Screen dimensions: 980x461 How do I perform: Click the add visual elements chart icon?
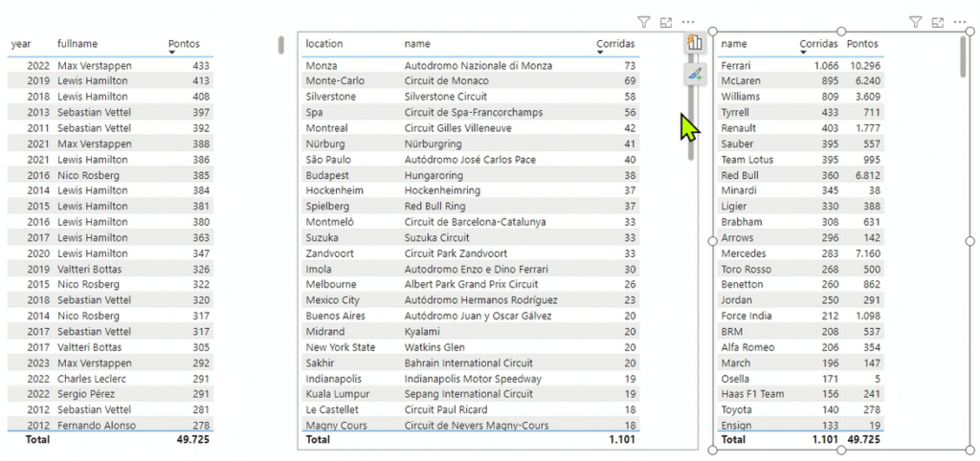coord(695,42)
